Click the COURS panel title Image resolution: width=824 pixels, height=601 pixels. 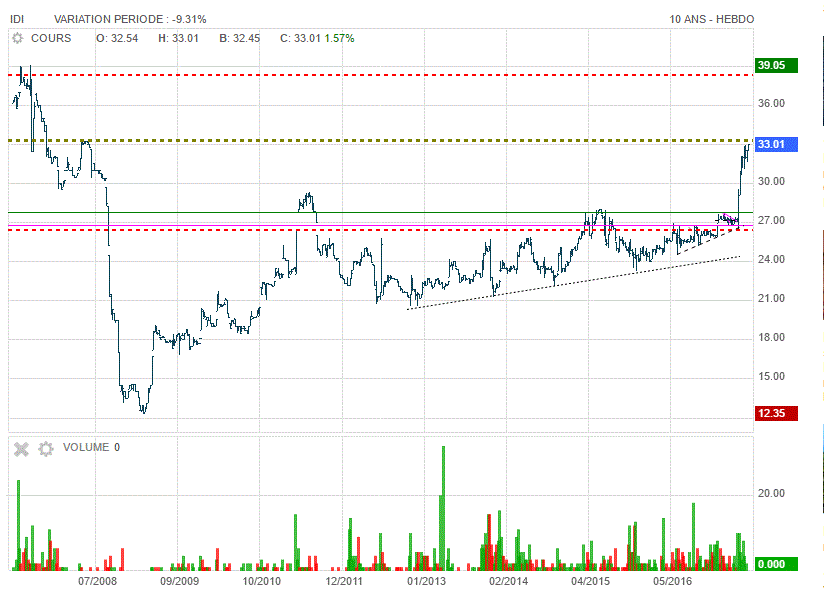point(51,38)
